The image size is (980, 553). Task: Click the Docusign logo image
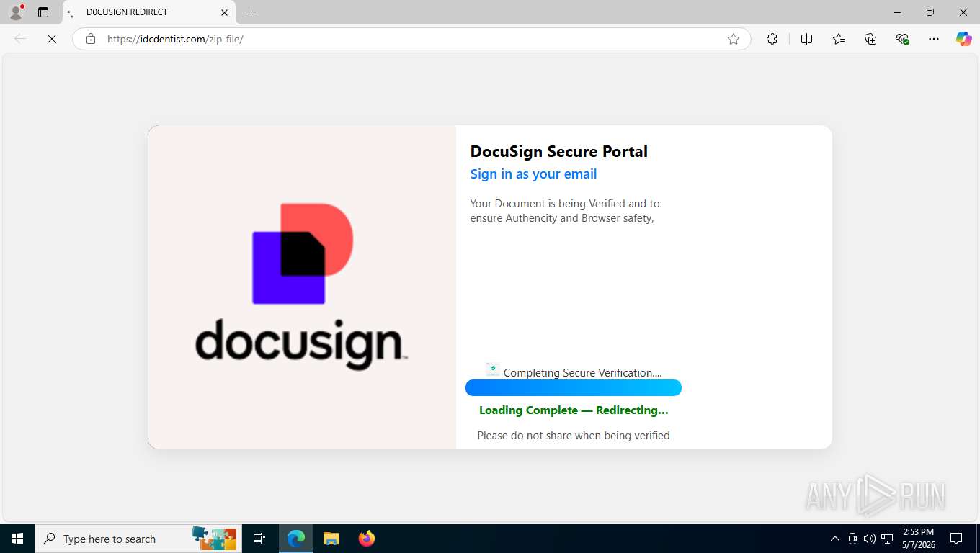301,286
